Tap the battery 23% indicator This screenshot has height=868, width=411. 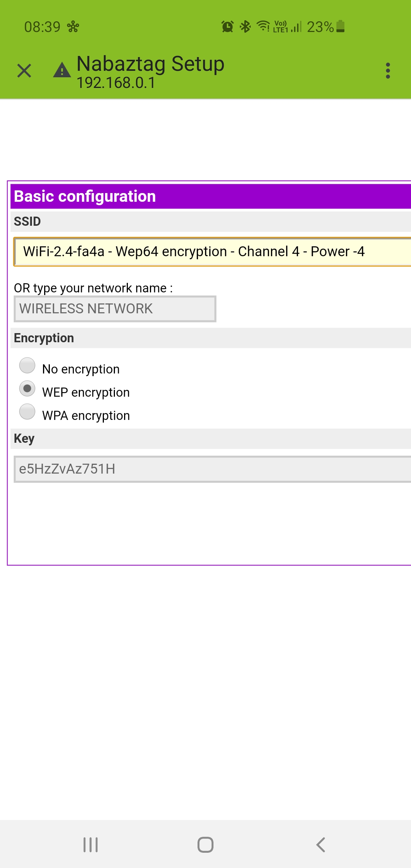pyautogui.click(x=326, y=27)
